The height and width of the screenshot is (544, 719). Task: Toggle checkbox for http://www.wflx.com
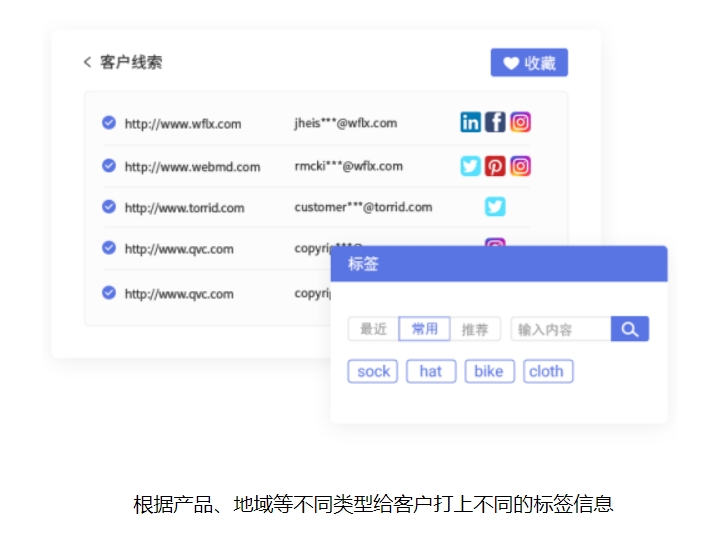coord(109,123)
